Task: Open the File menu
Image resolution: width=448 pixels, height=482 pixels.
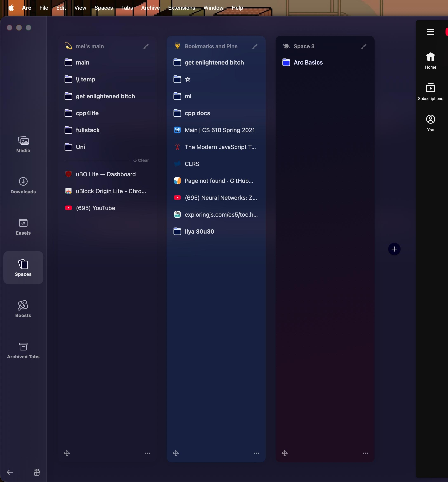Action: pyautogui.click(x=44, y=8)
